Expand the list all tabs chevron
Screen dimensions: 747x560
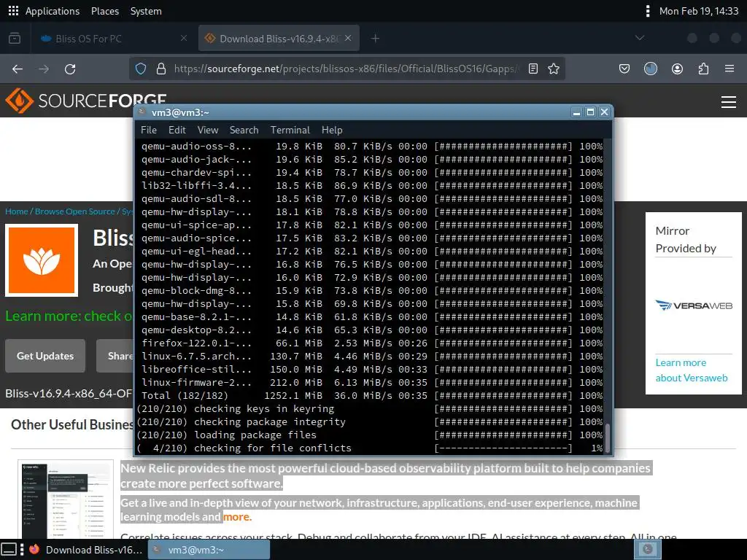[x=640, y=38]
